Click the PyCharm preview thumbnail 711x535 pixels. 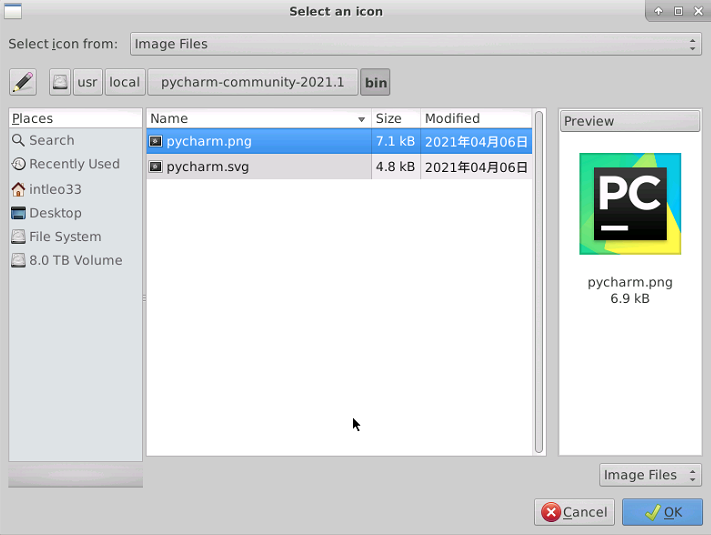tap(630, 204)
